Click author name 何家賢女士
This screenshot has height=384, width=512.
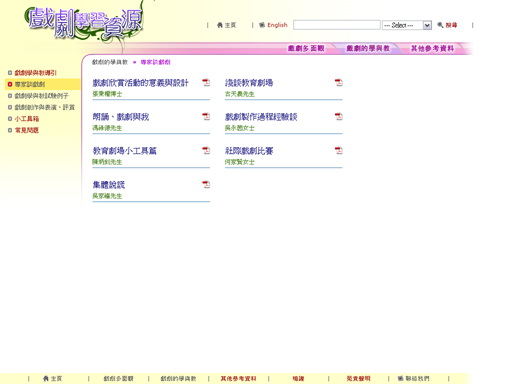(x=240, y=162)
